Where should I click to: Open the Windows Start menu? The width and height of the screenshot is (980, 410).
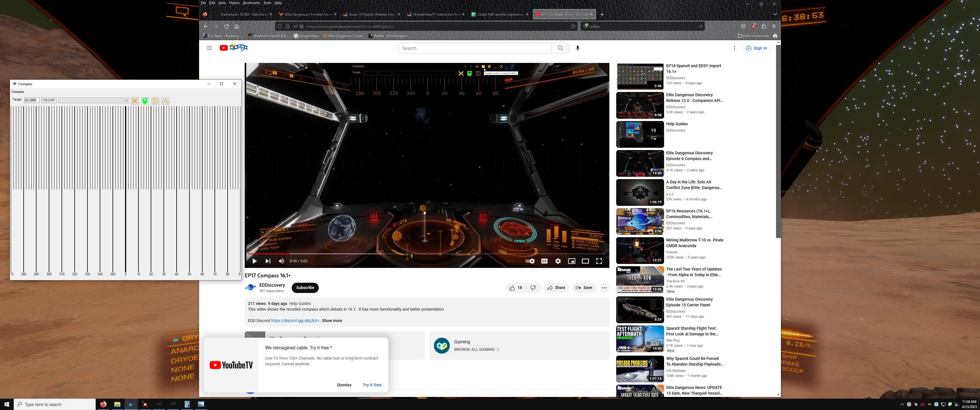coord(7,404)
